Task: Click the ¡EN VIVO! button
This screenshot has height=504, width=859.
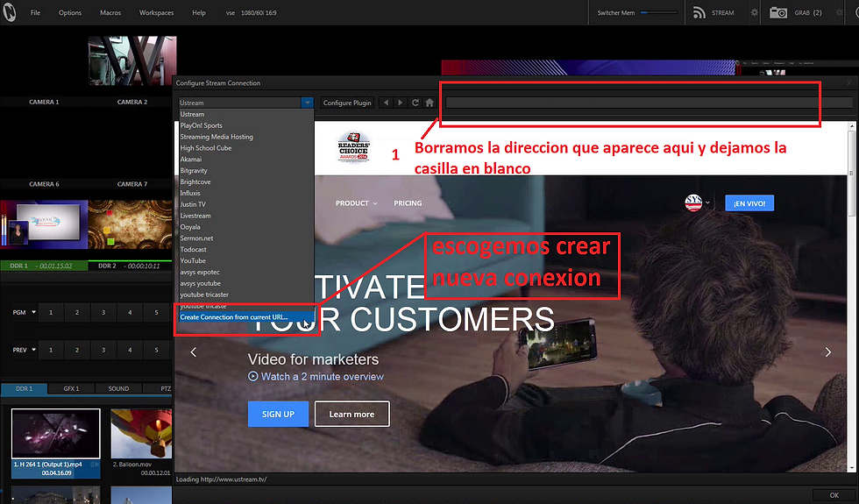Action: 749,203
